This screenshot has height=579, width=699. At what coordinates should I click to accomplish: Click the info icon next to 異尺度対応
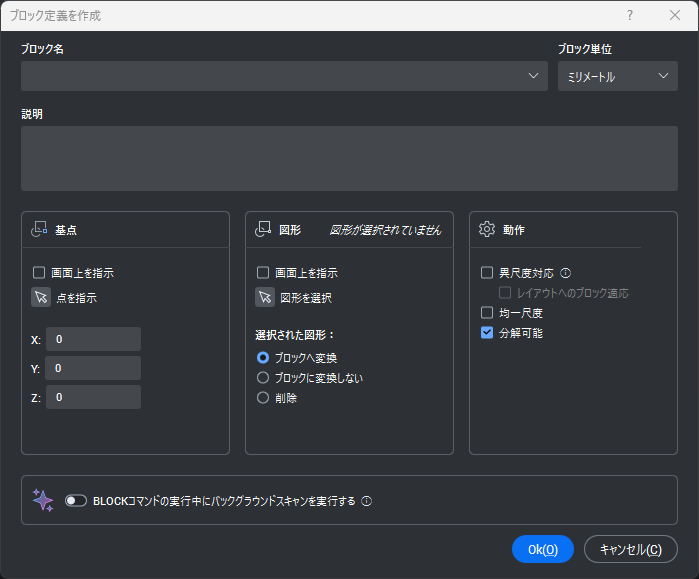[x=566, y=273]
